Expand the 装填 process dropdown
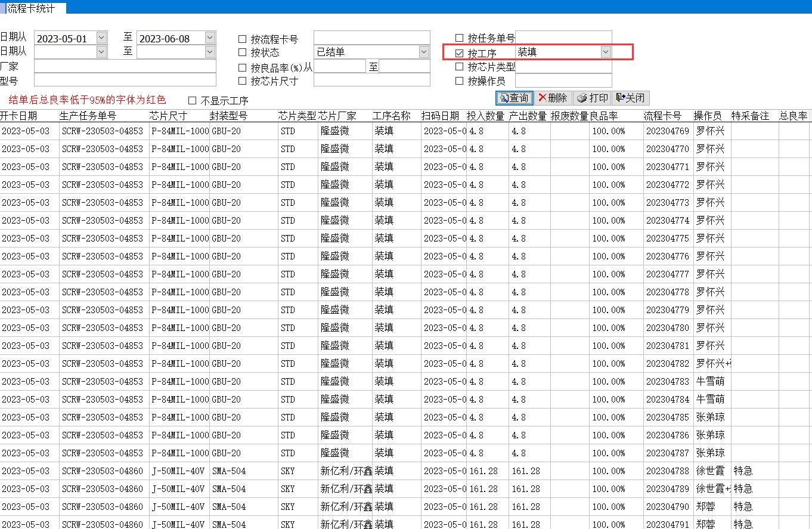The width and height of the screenshot is (812, 529). [x=605, y=52]
